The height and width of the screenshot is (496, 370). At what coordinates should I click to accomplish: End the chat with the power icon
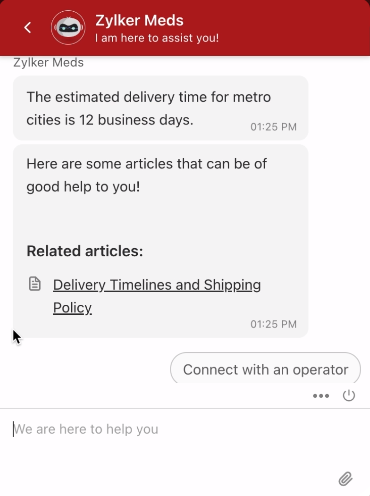click(349, 396)
